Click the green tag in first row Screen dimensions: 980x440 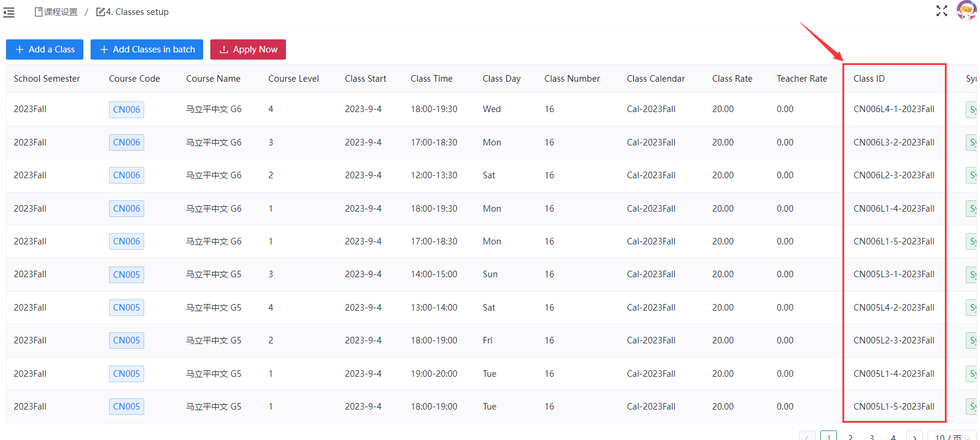[972, 110]
